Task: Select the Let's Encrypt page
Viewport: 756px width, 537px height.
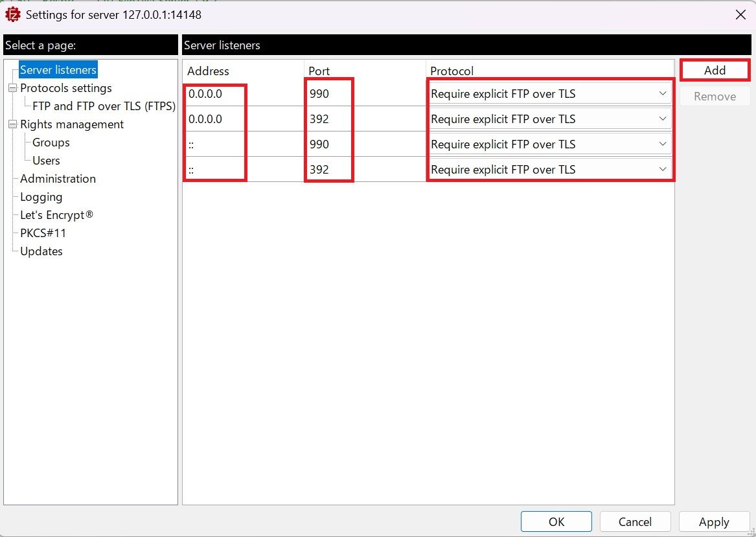Action: tap(55, 214)
